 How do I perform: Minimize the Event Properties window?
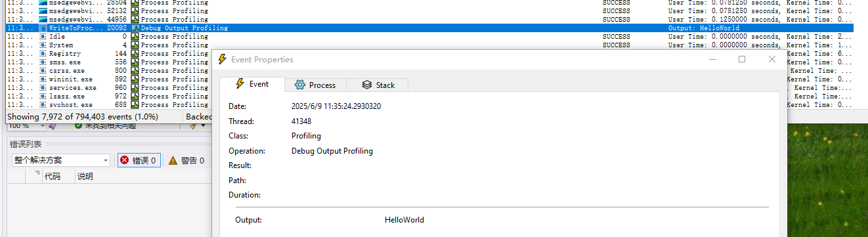point(712,59)
